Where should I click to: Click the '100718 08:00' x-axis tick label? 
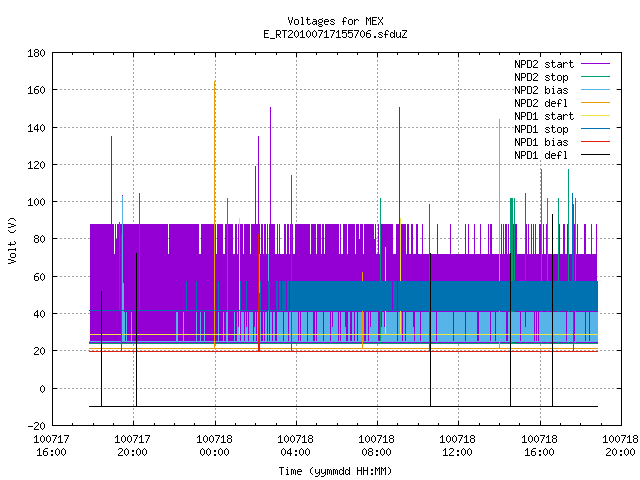pos(376,446)
